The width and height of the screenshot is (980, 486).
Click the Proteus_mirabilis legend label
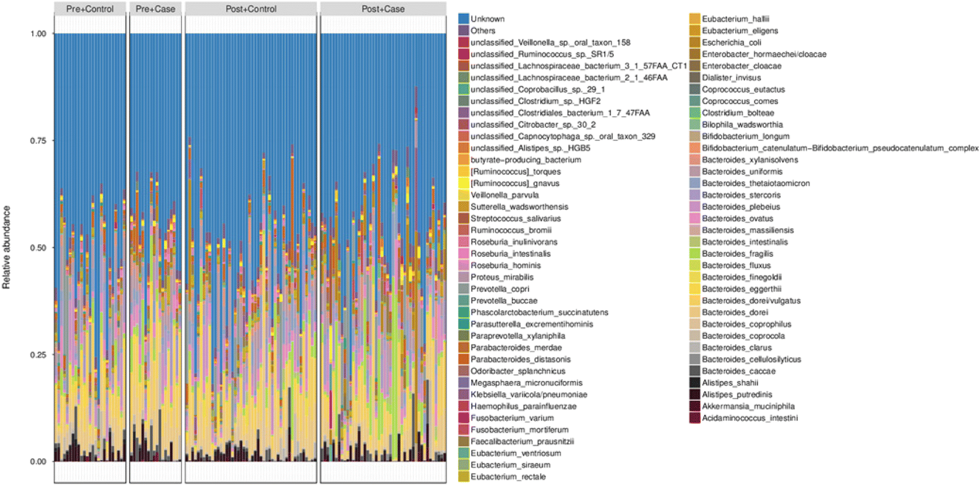click(x=502, y=277)
